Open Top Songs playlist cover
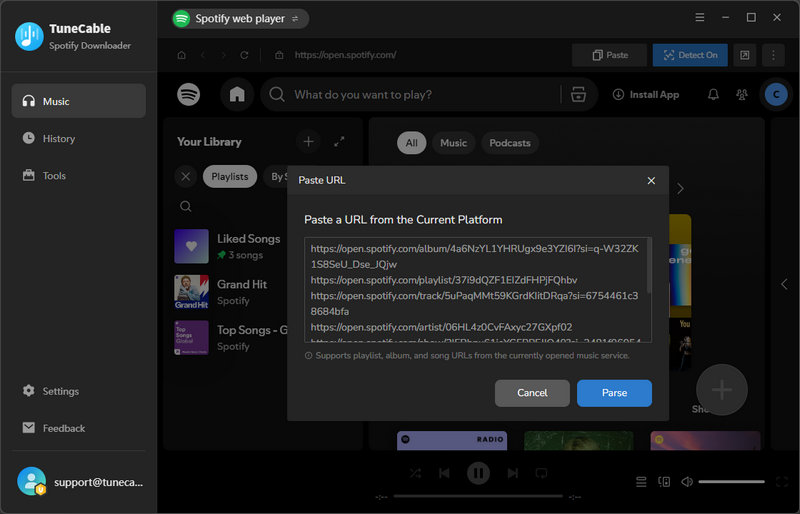 [191, 337]
